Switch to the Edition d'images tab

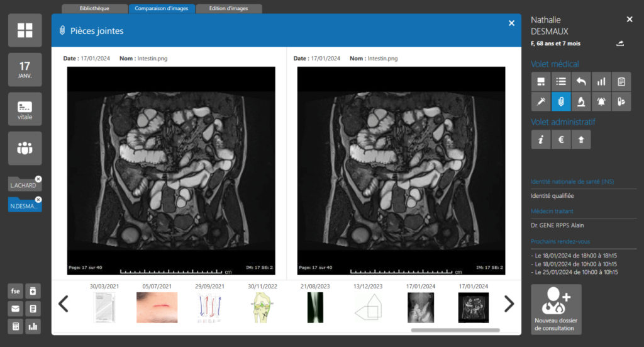[229, 9]
